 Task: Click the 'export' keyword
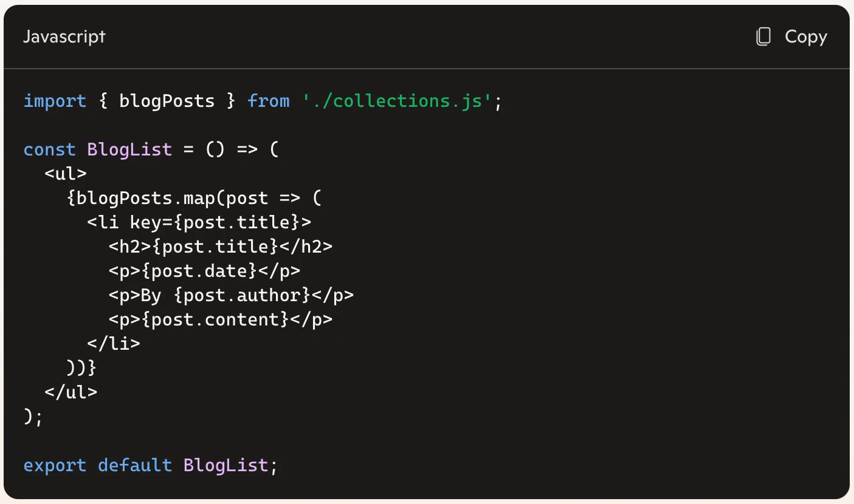[x=55, y=465]
